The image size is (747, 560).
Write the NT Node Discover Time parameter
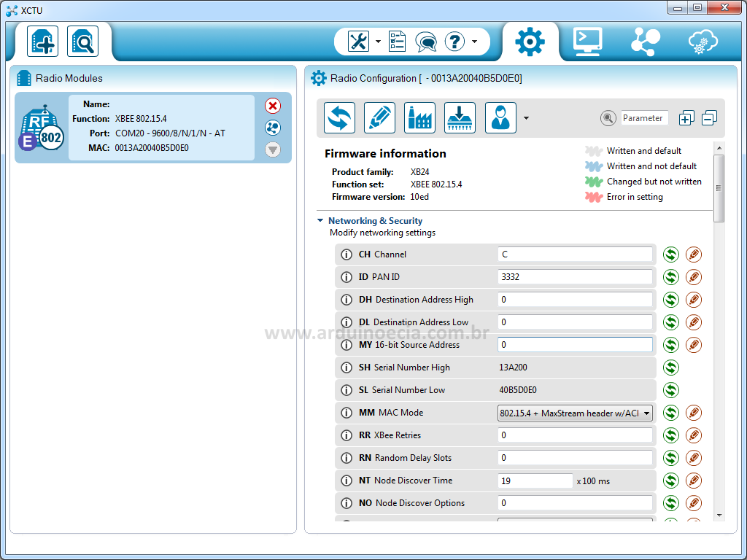click(x=694, y=481)
